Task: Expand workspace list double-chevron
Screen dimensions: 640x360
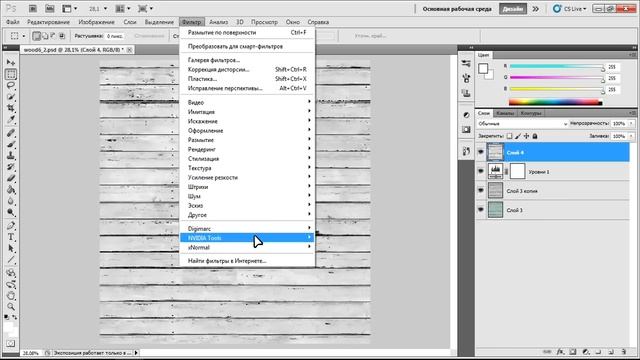Action: (x=536, y=9)
